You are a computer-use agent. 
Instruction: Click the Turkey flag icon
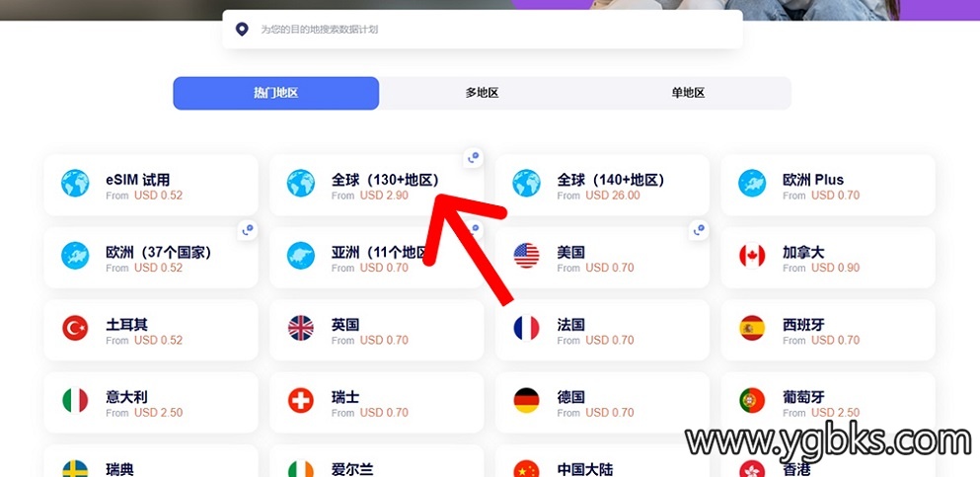point(75,328)
